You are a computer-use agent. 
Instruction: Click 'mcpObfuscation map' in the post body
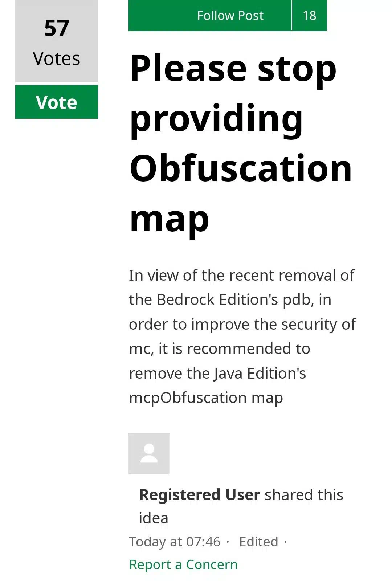206,398
